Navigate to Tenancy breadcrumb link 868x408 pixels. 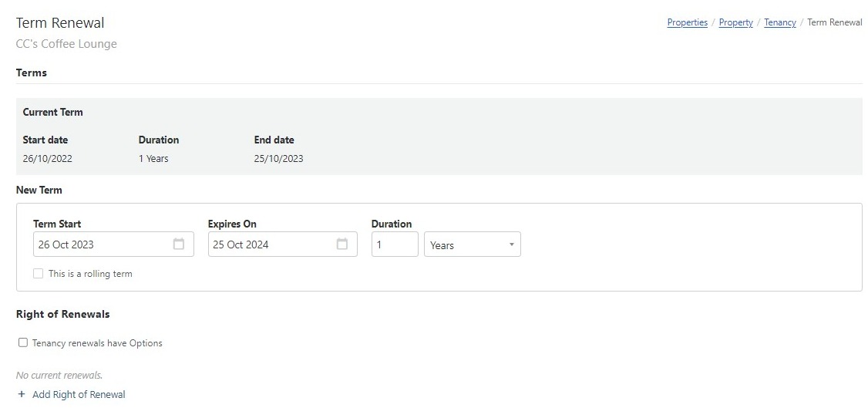[780, 22]
